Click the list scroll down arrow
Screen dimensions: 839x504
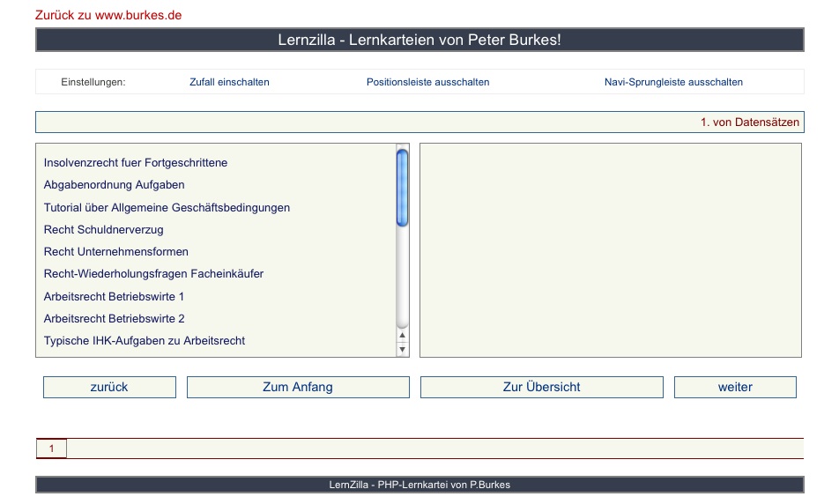point(403,350)
